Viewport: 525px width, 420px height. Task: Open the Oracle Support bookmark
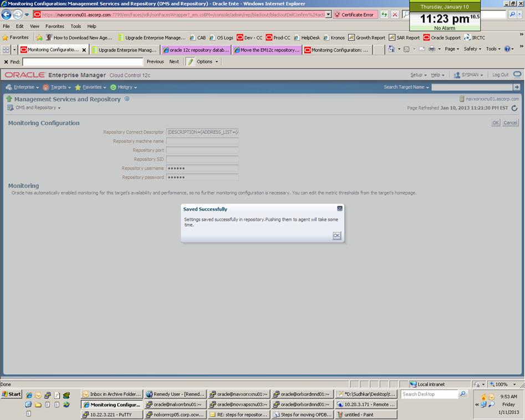tap(442, 38)
